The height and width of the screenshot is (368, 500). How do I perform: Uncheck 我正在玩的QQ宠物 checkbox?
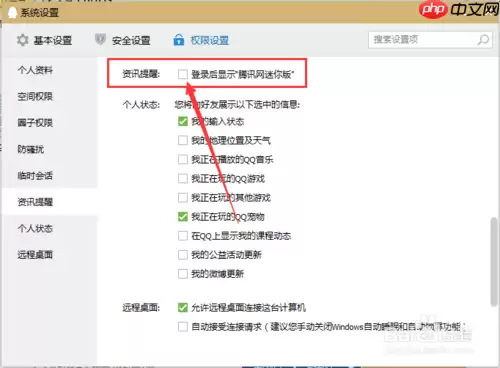click(183, 217)
